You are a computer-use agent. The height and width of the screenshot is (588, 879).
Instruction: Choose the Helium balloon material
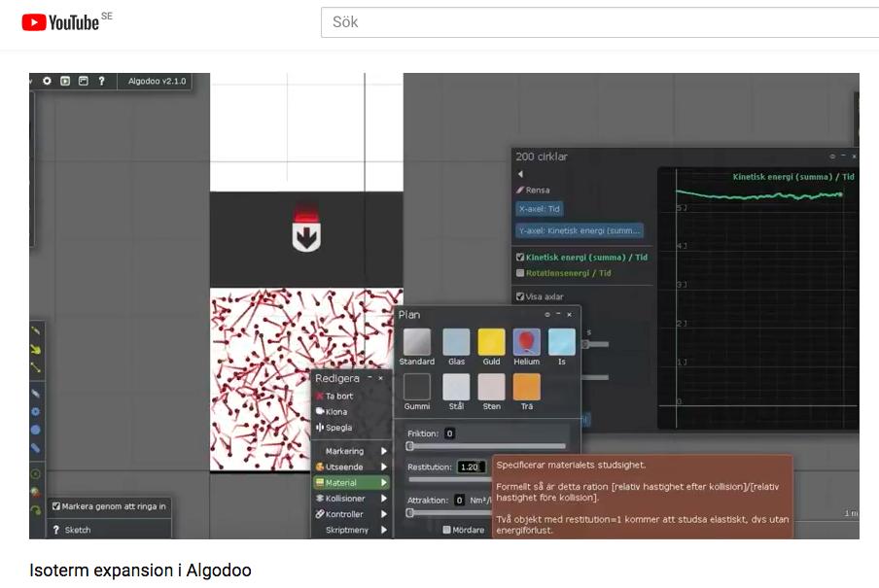coord(527,341)
